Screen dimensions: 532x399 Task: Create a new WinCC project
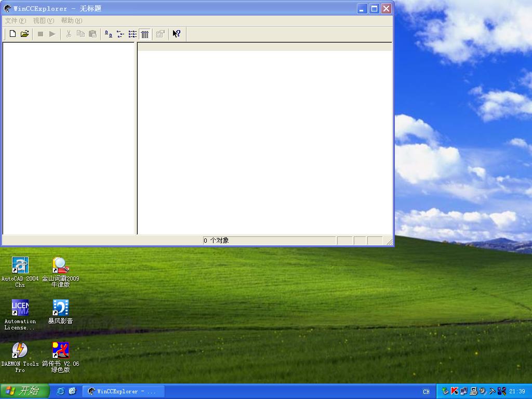click(x=12, y=34)
